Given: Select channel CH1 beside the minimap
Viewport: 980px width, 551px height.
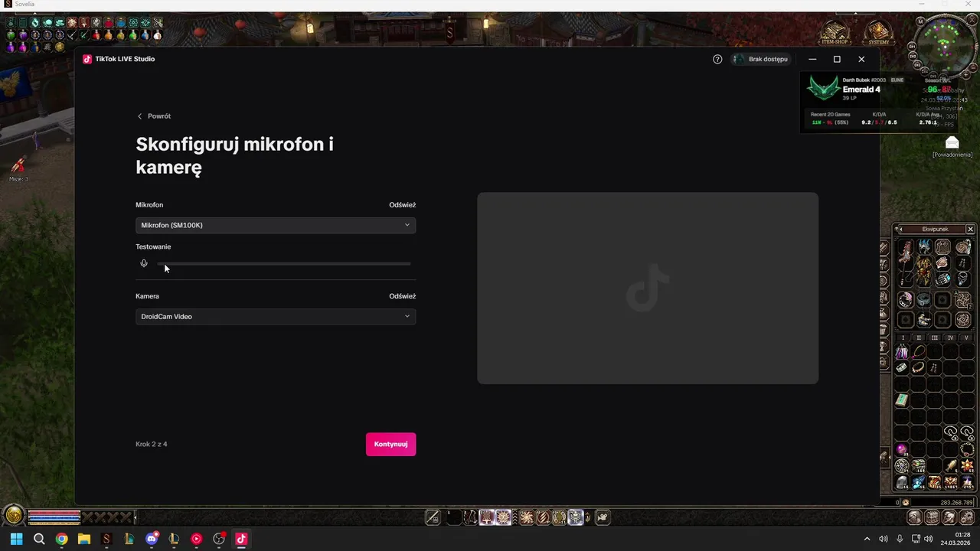Looking at the screenshot, I should [912, 45].
